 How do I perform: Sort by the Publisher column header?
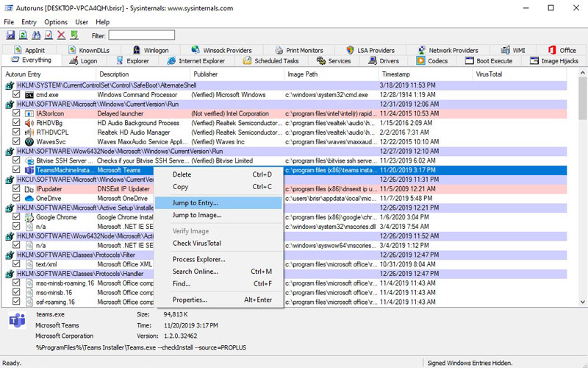237,74
